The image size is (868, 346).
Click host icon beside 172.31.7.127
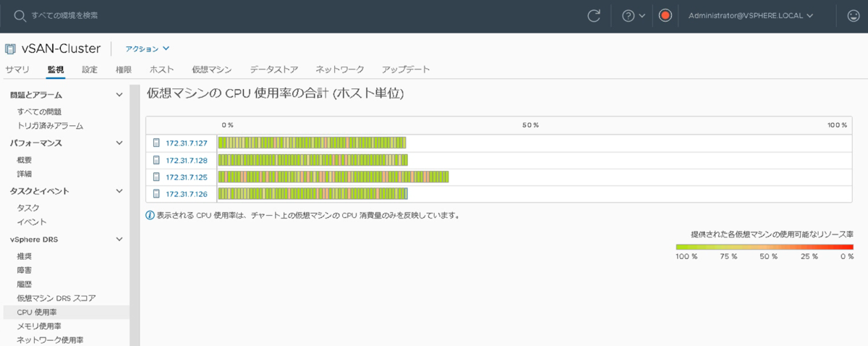[156, 143]
